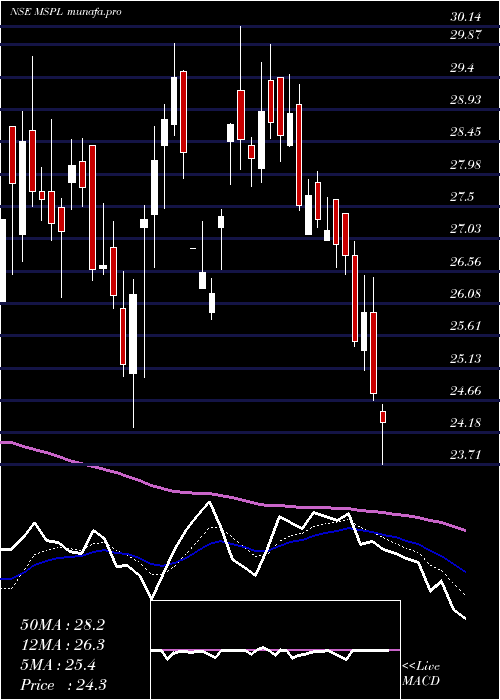
Task: Click the NSE MSPL munafa.pro title text
Action: 66,12
